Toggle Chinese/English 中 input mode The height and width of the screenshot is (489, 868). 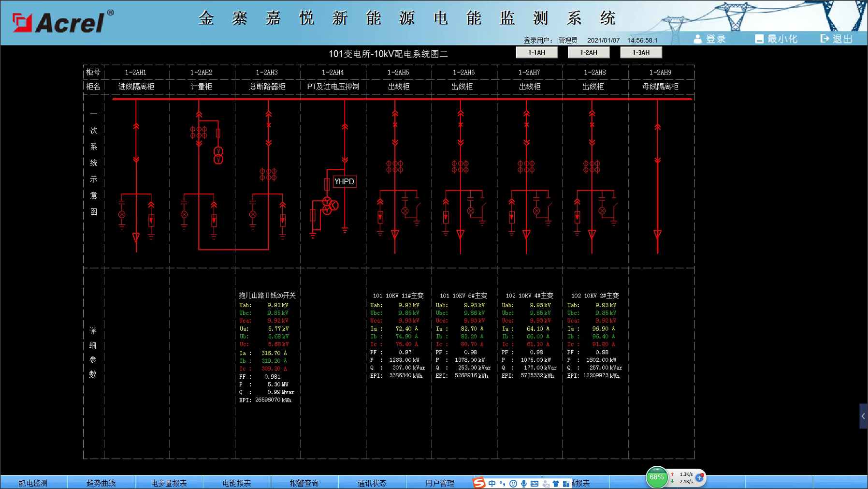(492, 483)
